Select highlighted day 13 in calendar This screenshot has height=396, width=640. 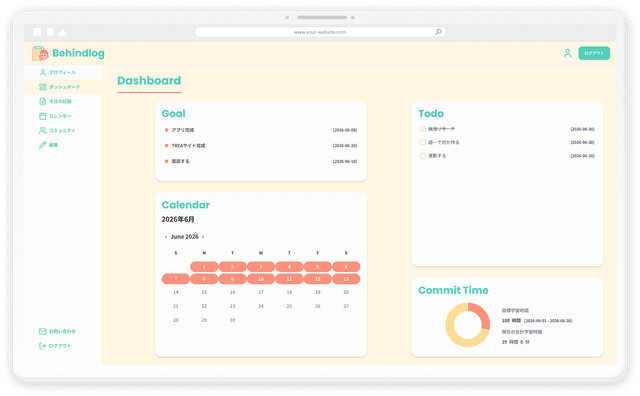346,279
